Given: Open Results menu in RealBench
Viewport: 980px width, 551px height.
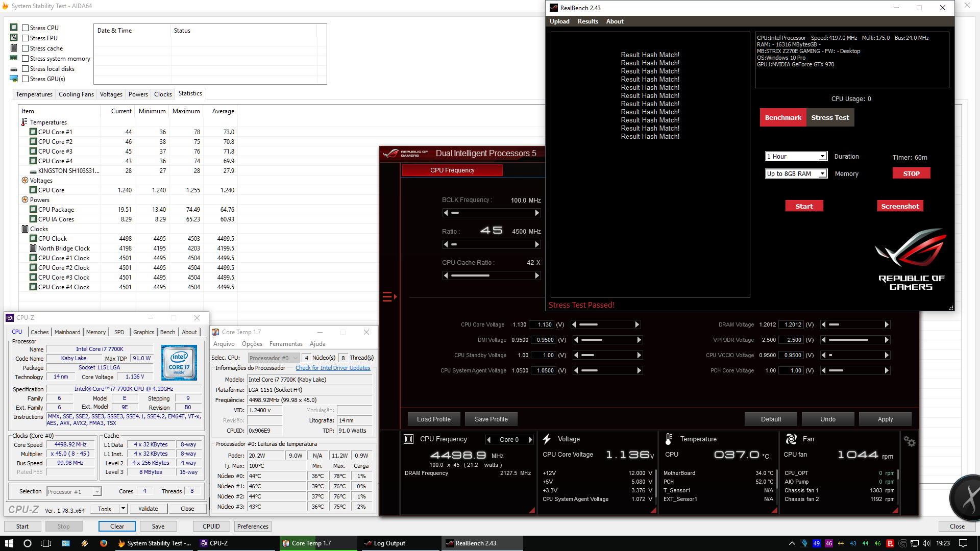Looking at the screenshot, I should click(x=587, y=21).
